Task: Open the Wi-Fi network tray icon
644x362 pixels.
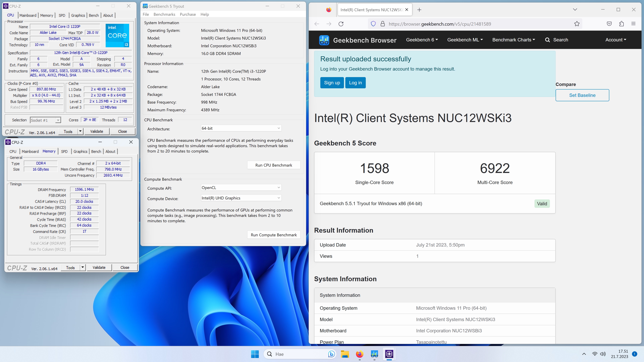Action: [595, 354]
